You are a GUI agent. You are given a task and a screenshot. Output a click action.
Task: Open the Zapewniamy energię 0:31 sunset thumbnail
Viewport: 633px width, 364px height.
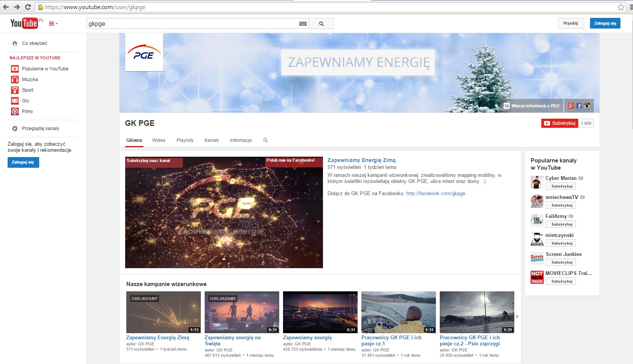tap(320, 312)
